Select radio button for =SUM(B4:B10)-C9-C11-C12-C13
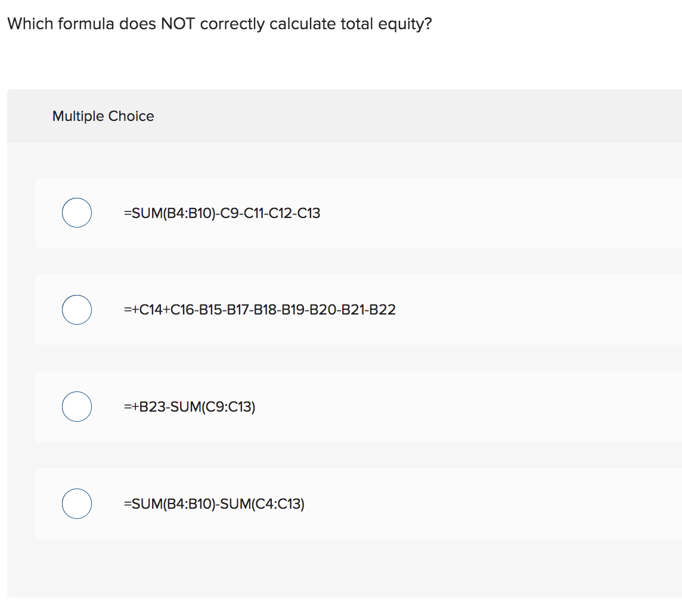Viewport: 682px width, 616px height. coord(76,213)
